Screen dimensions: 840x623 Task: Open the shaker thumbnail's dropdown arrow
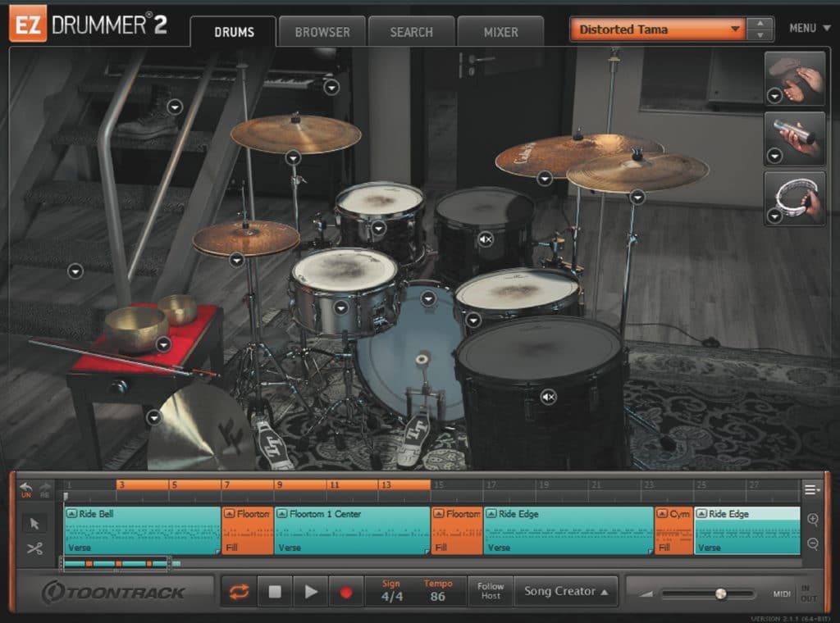point(774,156)
